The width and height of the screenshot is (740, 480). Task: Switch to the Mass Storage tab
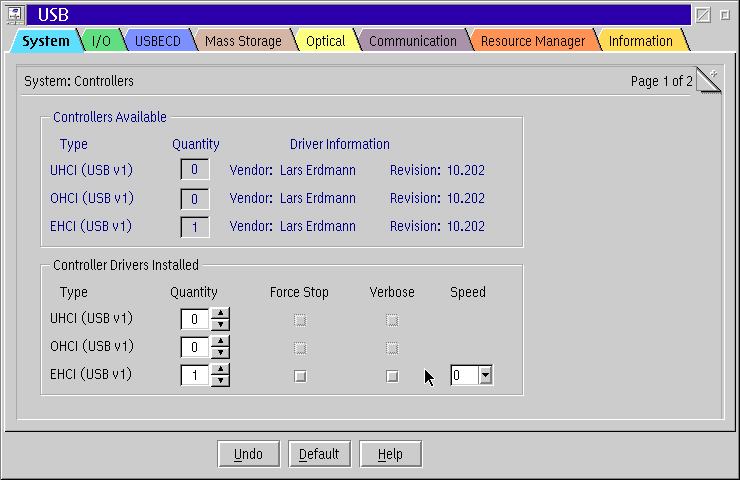click(x=243, y=41)
